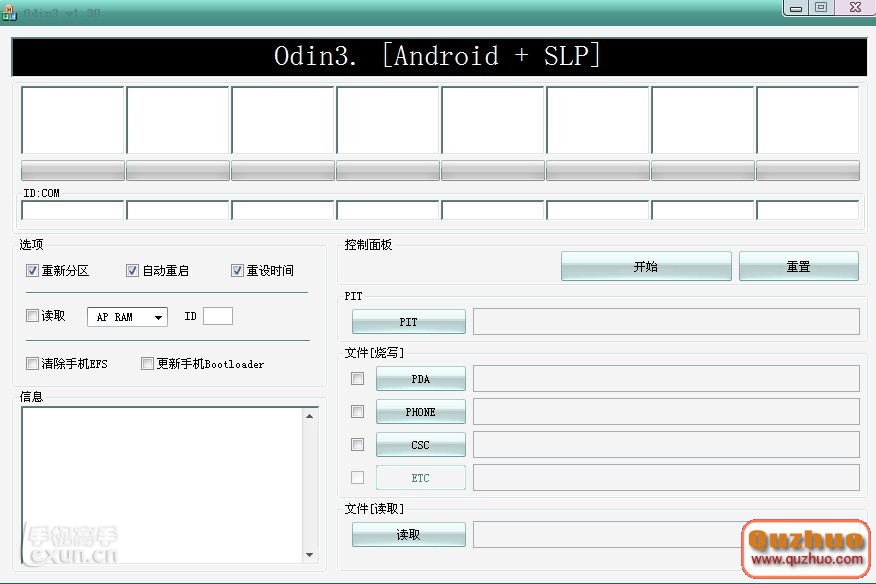Toggle the 重新分区 checkbox
Screen dimensions: 876x584
pyautogui.click(x=33, y=271)
